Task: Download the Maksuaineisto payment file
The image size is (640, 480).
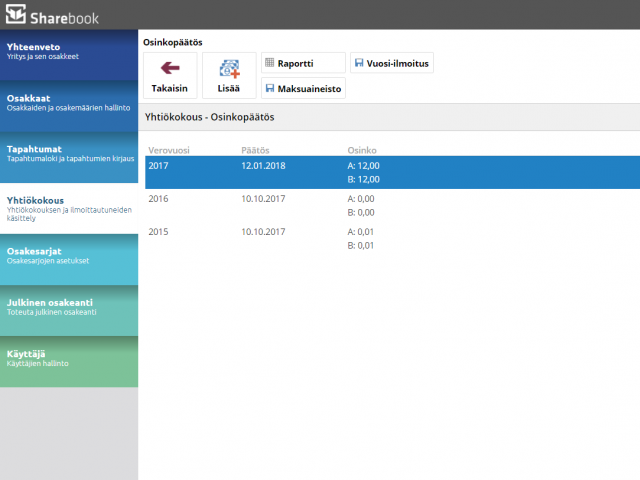Action: pos(303,88)
